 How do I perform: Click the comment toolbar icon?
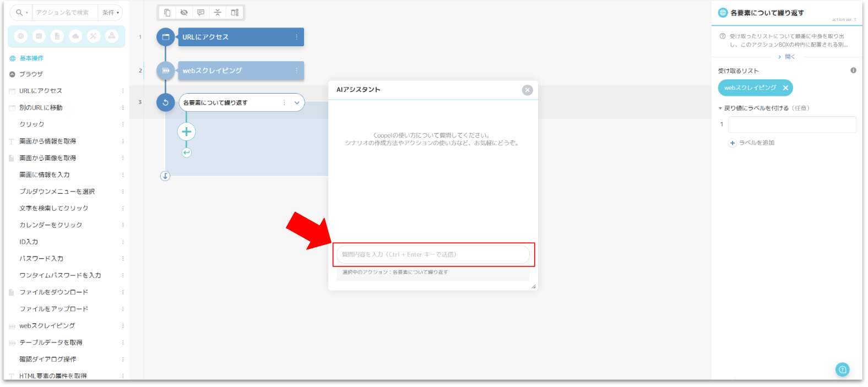point(201,13)
